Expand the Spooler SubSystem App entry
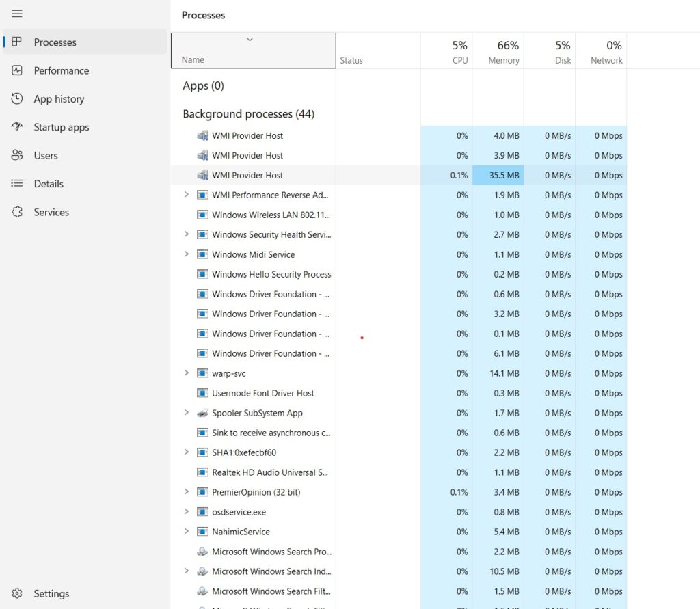This screenshot has height=609, width=700. pyautogui.click(x=185, y=413)
